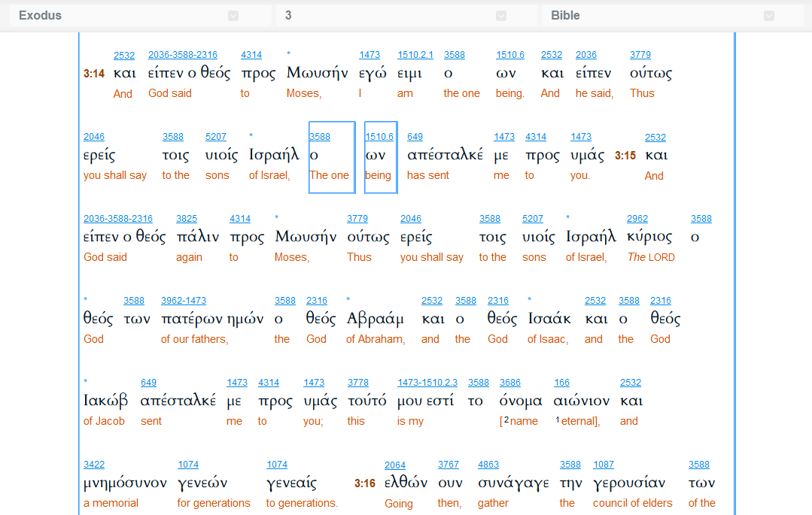Image resolution: width=812 pixels, height=515 pixels.
Task: Select the highlighted word ων 'being'
Action: point(381,157)
